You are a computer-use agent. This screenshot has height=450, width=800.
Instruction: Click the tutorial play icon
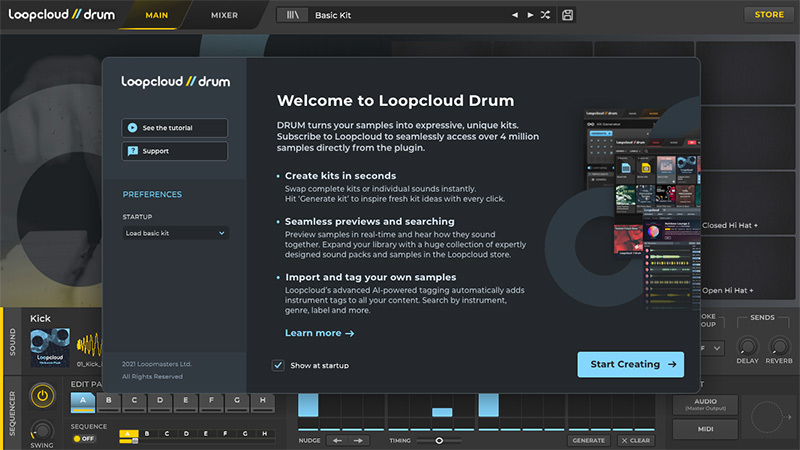click(x=132, y=128)
